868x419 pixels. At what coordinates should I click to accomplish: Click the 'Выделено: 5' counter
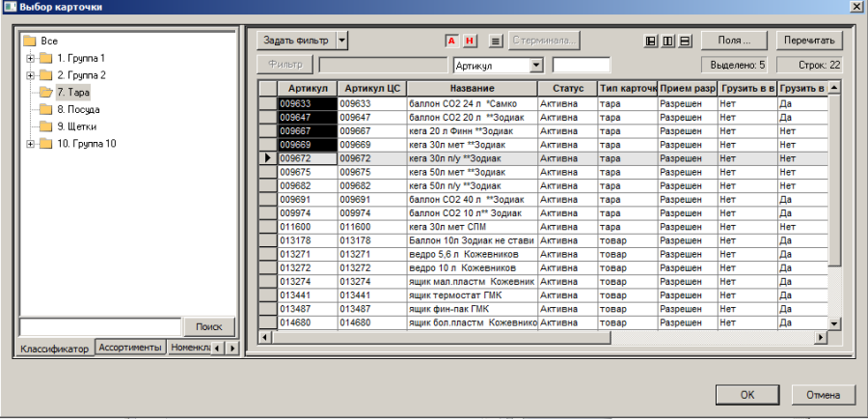(x=734, y=66)
